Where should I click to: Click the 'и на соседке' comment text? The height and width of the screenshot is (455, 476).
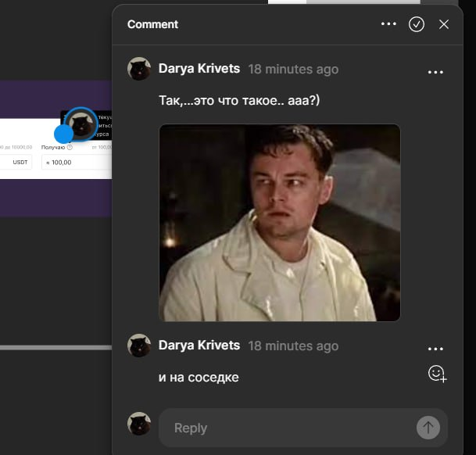click(x=199, y=378)
